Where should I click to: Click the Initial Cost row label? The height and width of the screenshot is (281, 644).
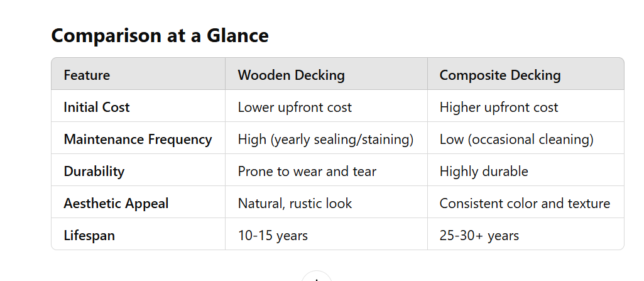pos(97,107)
